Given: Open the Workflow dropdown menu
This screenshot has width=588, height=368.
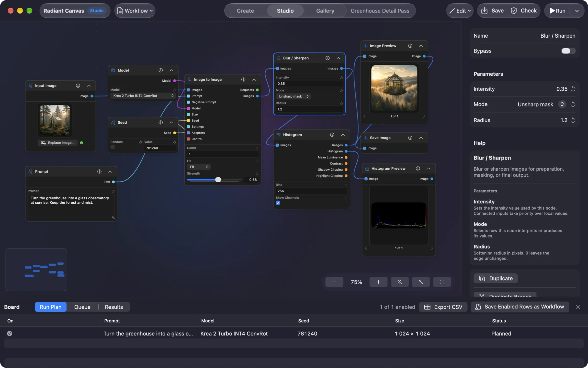Looking at the screenshot, I should (x=135, y=11).
